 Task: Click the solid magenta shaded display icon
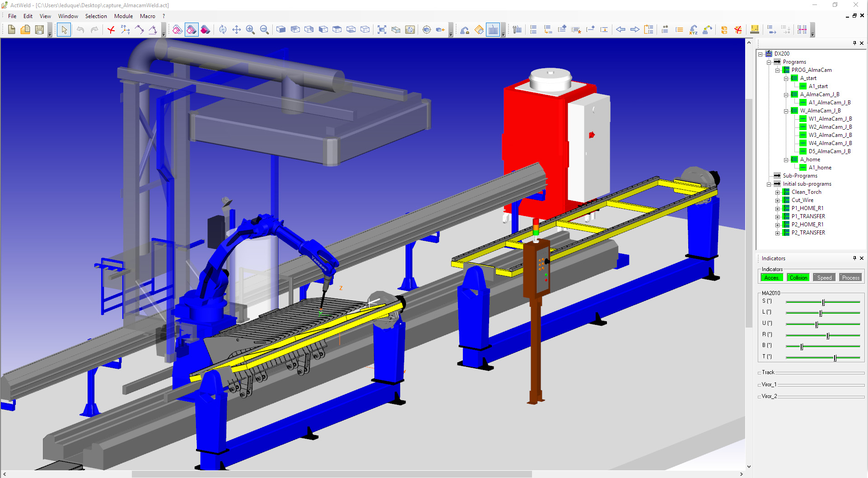(205, 30)
